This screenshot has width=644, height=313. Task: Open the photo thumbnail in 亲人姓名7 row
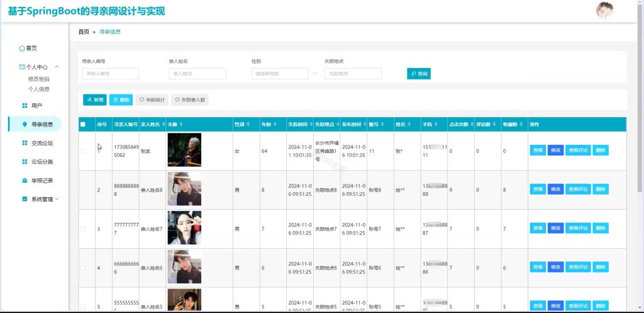coord(184,228)
